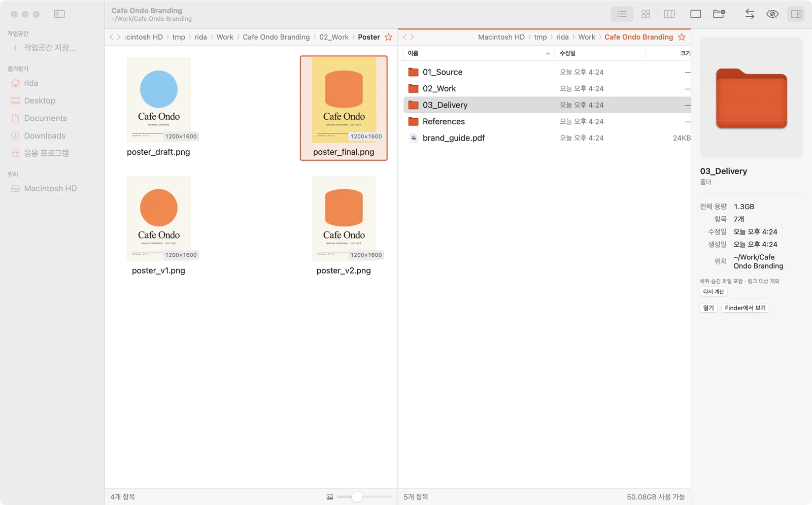Sort the file list by the 수정일 column

[600, 53]
